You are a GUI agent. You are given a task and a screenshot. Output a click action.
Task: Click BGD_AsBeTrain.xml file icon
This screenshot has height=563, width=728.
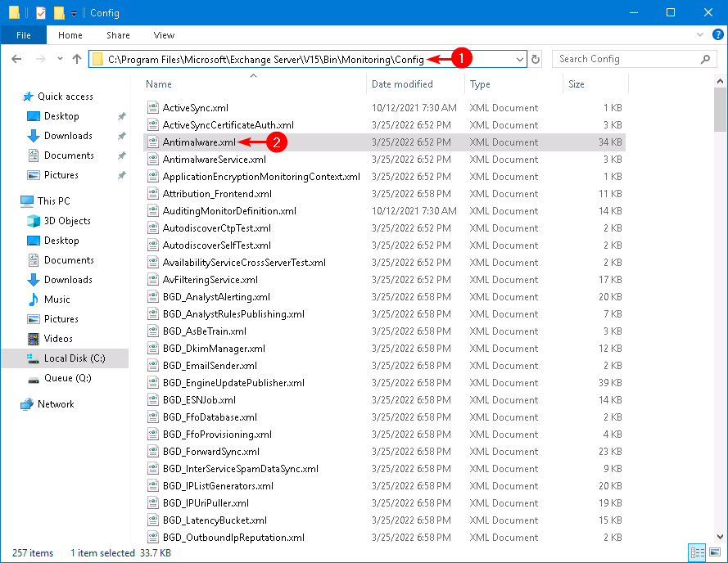[153, 331]
